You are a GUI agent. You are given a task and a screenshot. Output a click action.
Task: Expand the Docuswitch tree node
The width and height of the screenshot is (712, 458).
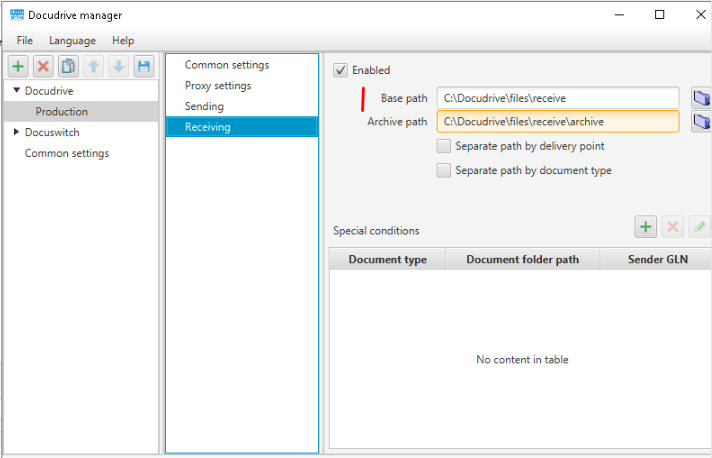click(x=16, y=132)
